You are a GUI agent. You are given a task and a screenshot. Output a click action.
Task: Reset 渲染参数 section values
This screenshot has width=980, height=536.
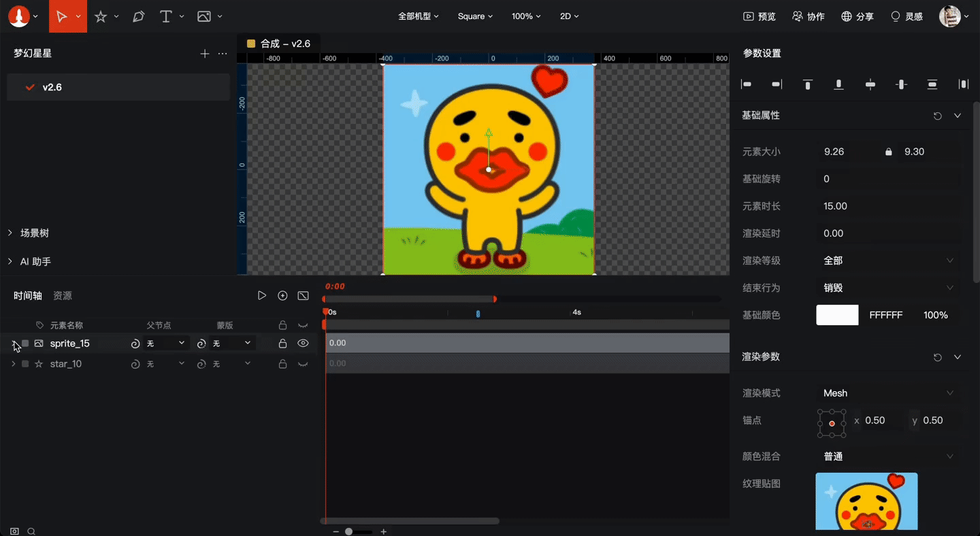coord(938,357)
